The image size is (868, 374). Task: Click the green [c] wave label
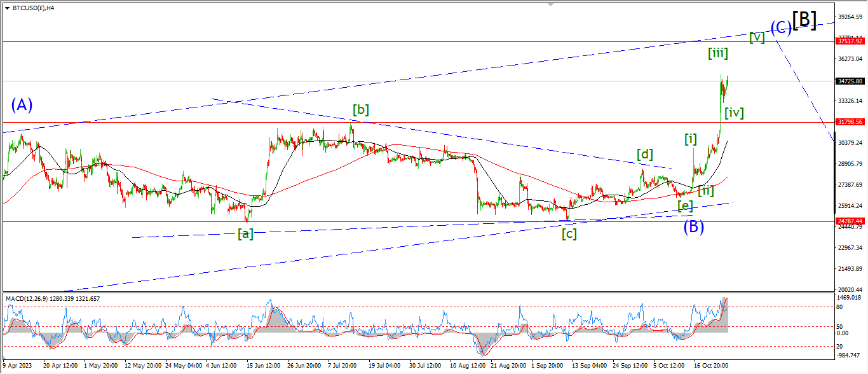coord(569,234)
